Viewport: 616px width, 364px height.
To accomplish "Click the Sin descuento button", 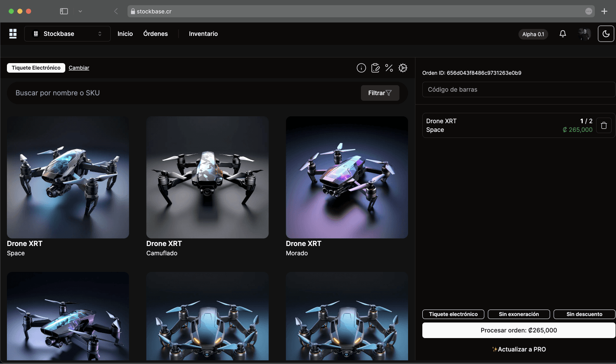I will [584, 314].
